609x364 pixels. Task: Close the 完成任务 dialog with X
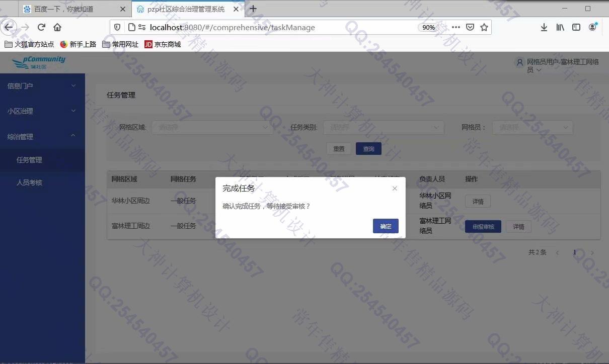395,189
